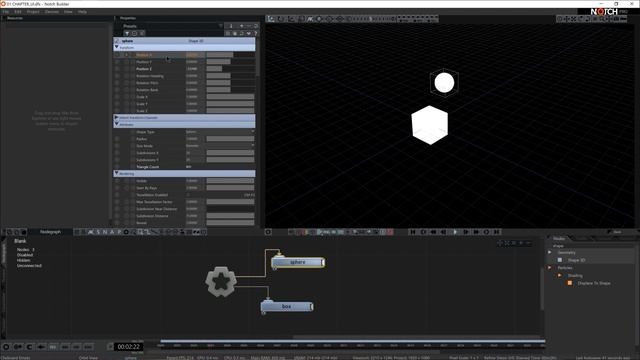
Task: Click the 00:02:22 timecode display
Action: click(129, 347)
